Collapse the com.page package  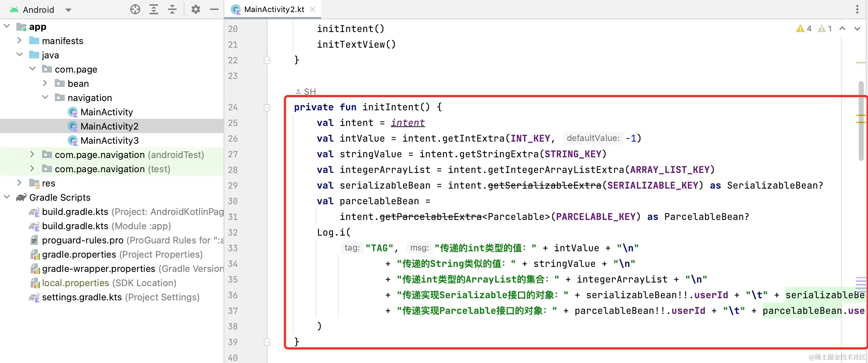tap(32, 69)
